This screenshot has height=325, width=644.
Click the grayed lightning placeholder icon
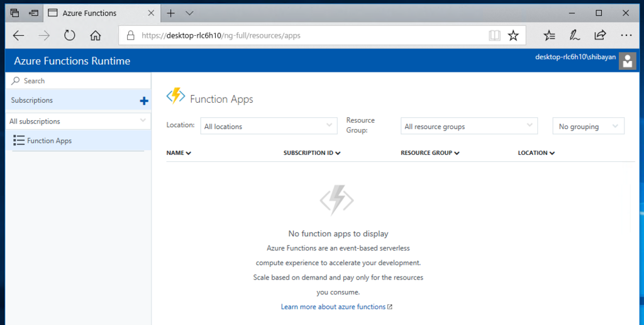coord(337,200)
